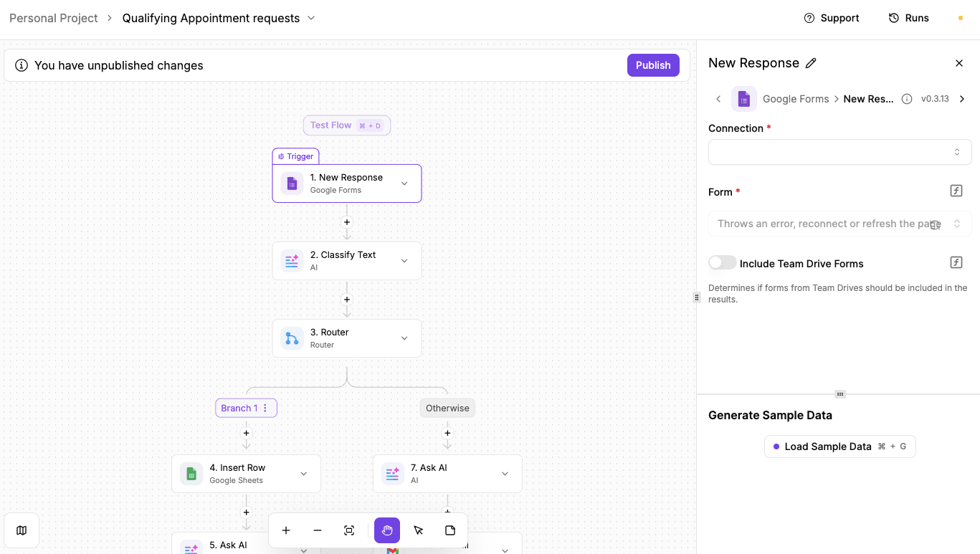Expand the 1. New Response step options
This screenshot has width=980, height=554.
click(x=405, y=183)
